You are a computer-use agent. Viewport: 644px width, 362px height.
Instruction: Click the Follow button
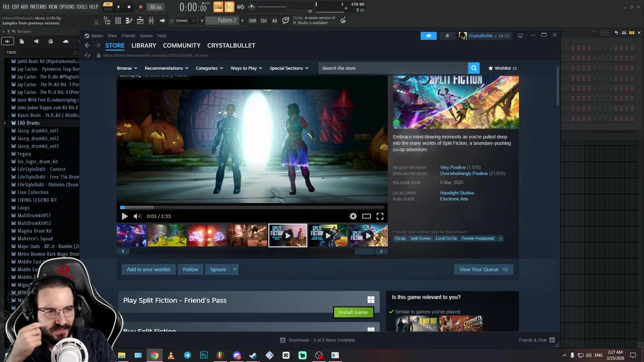(x=190, y=269)
